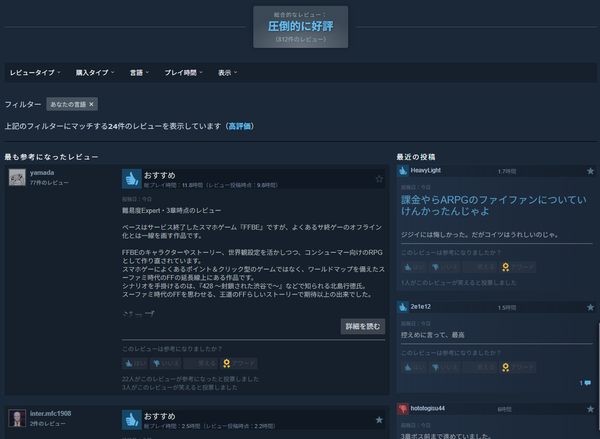Viewport: 600px width, 439px height.
Task: Expand the 言語 filter dropdown
Action: pyautogui.click(x=139, y=73)
